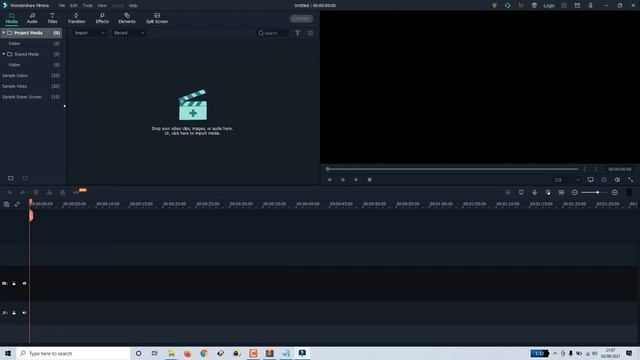The width and height of the screenshot is (640, 360).
Task: Click the add new folder icon
Action: (x=11, y=178)
